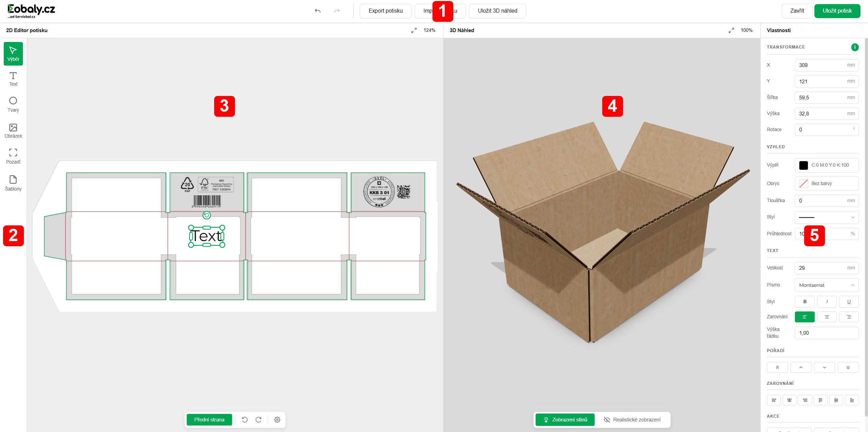Click the black Výplň color swatch
This screenshot has height=432, width=868.
(803, 165)
